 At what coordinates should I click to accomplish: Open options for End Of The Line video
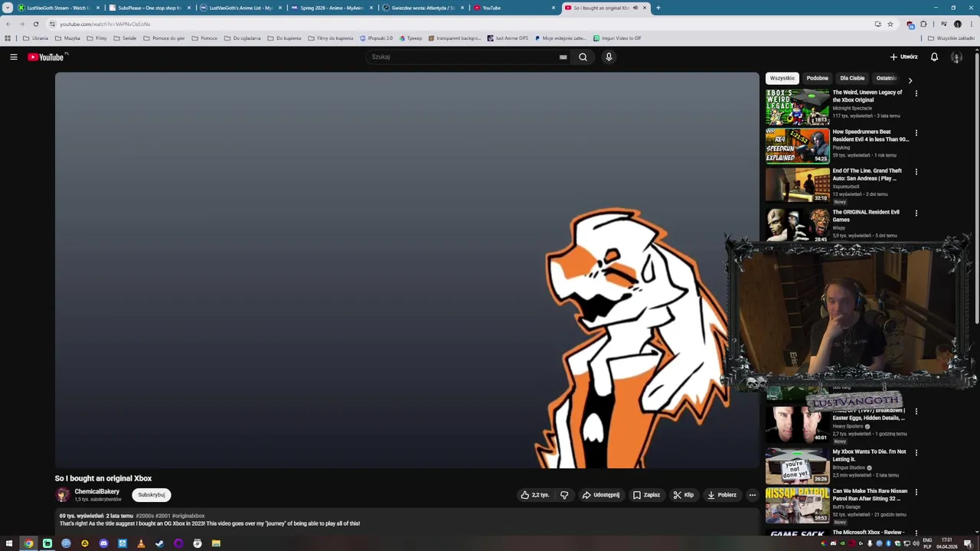pos(916,172)
